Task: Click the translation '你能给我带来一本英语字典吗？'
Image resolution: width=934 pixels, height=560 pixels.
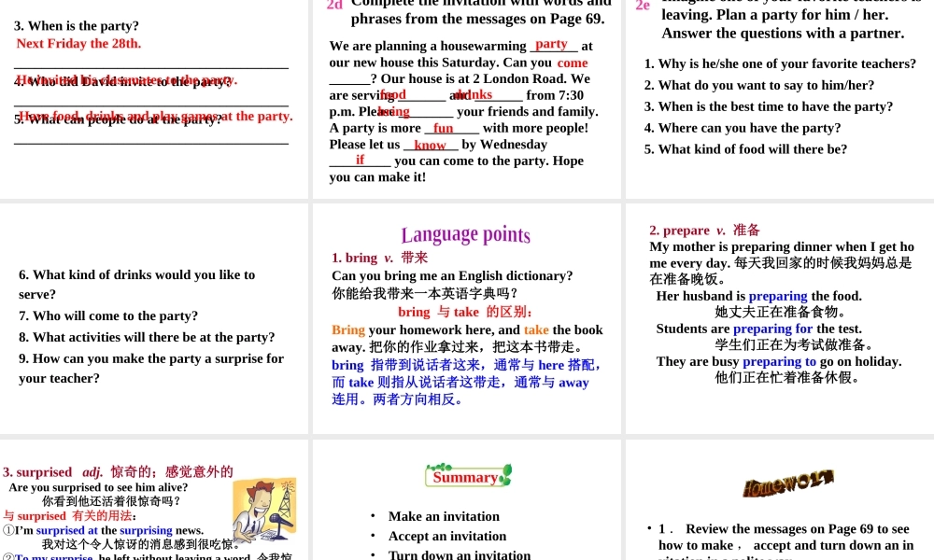Action: [425, 293]
